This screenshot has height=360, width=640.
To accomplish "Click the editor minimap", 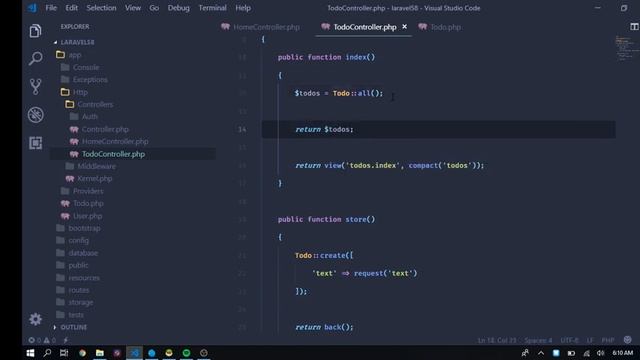I will 626,48.
